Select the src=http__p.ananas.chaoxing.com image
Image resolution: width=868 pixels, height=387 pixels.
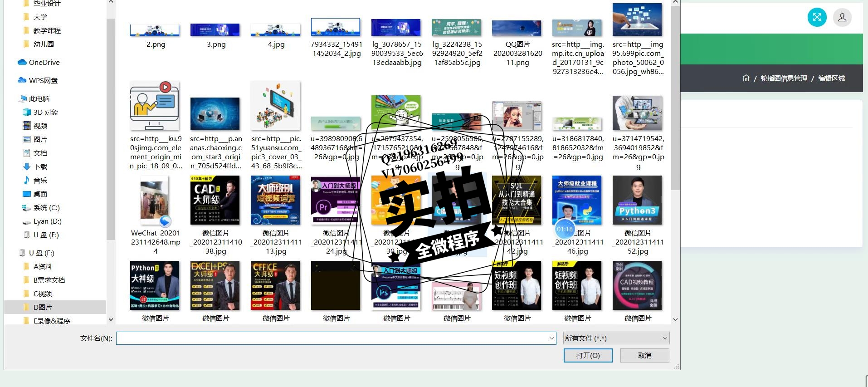tap(215, 114)
